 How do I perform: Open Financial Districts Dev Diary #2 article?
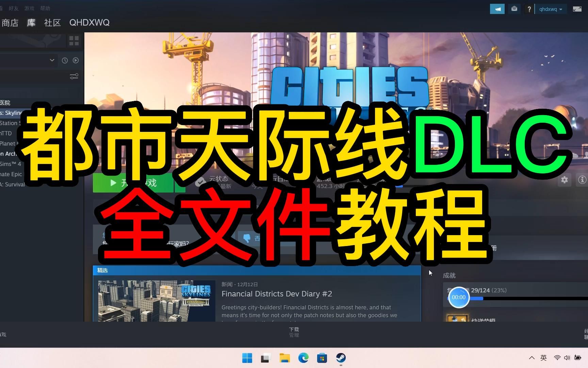pos(277,294)
